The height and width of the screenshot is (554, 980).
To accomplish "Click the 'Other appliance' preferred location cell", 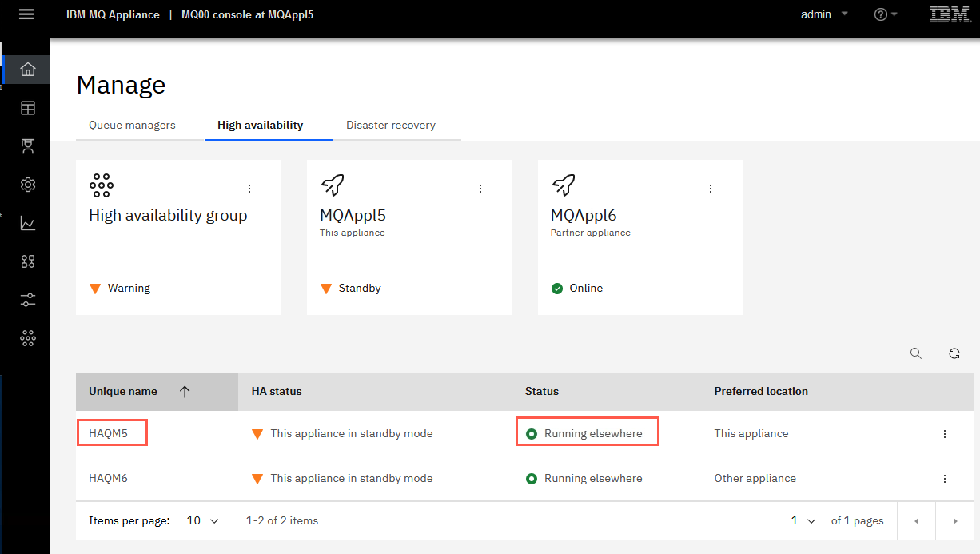I will (x=755, y=478).
